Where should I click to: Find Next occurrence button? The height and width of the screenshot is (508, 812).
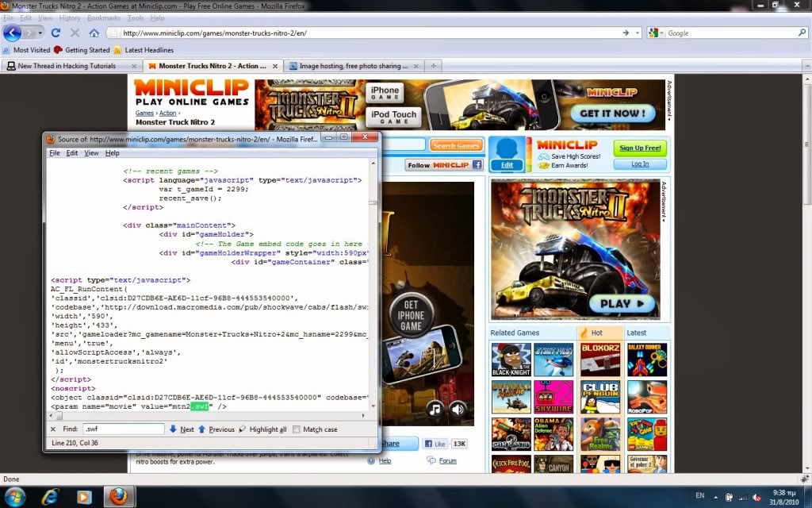click(182, 429)
